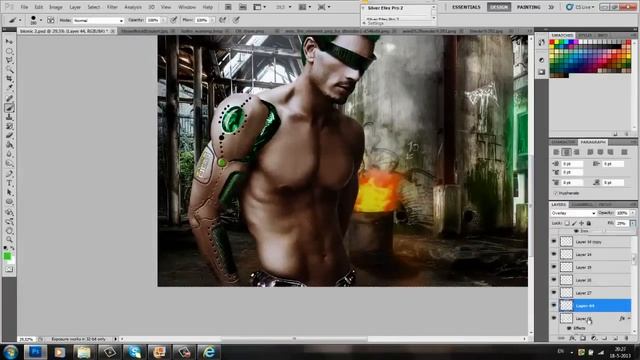Open brush Mode dropdown set to Normal

coord(98,20)
